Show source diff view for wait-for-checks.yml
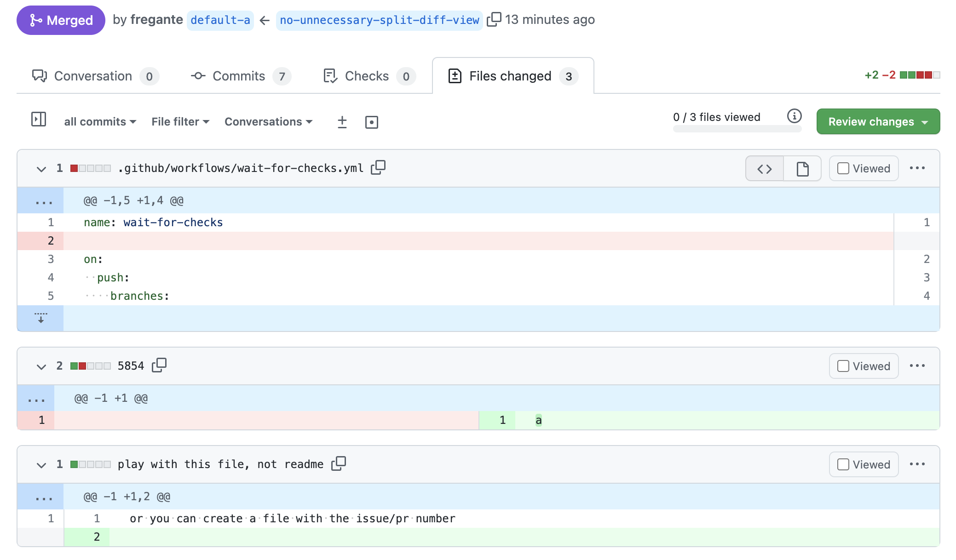Screen dimensions: 956x560 (x=764, y=168)
